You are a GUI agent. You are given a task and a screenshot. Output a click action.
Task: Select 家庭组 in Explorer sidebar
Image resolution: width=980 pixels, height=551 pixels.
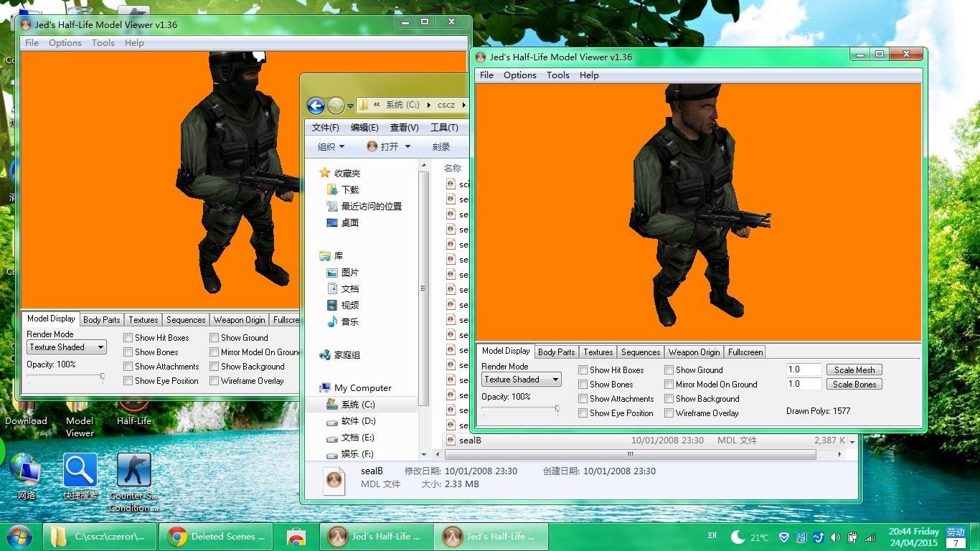pyautogui.click(x=340, y=354)
